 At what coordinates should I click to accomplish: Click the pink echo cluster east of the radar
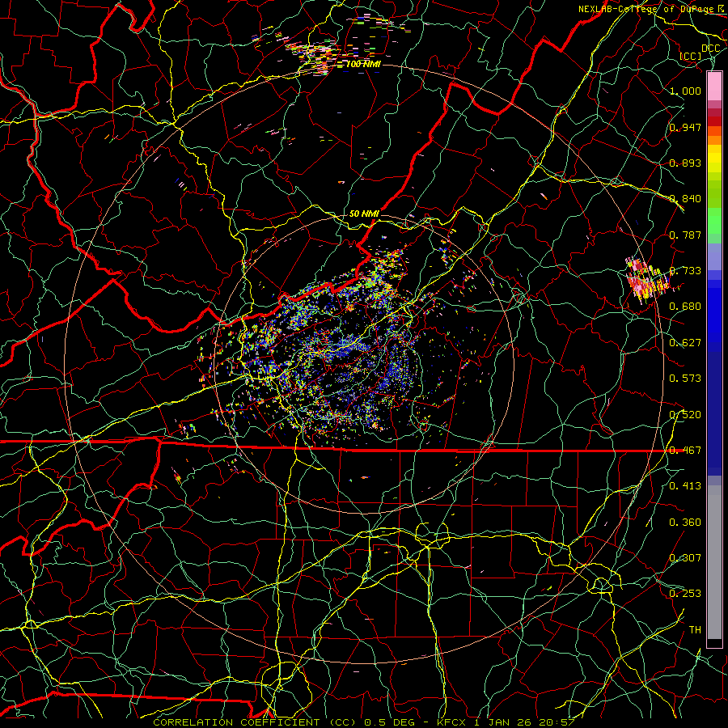coord(647,281)
